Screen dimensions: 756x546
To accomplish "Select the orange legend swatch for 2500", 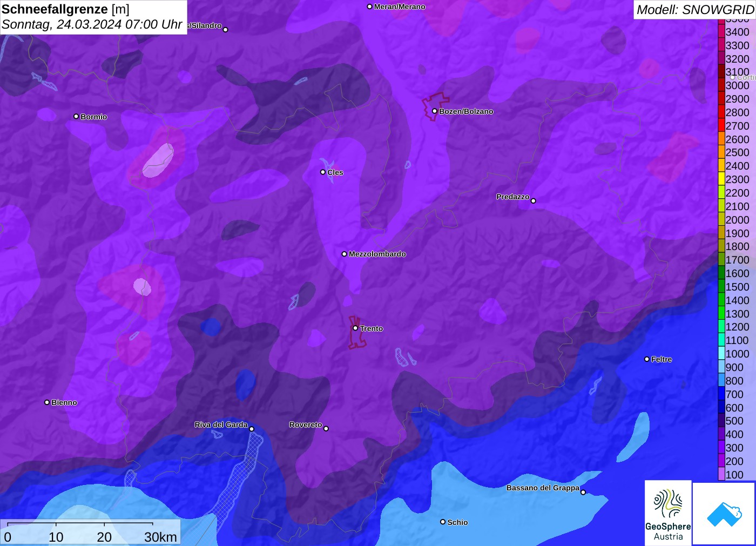I will point(721,152).
